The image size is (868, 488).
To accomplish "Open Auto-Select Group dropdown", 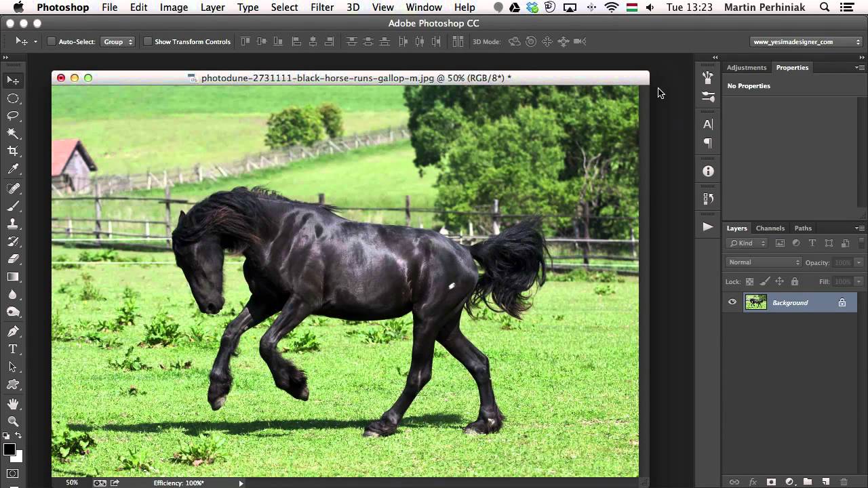I will point(118,41).
